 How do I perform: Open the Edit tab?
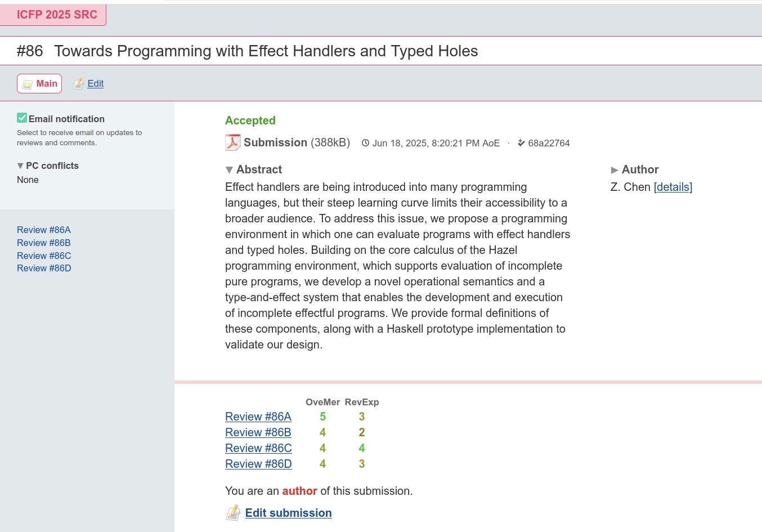coord(95,83)
